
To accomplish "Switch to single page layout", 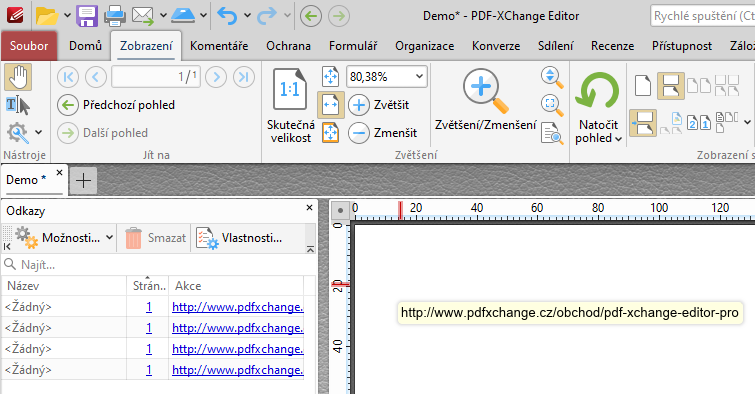I will 643,85.
